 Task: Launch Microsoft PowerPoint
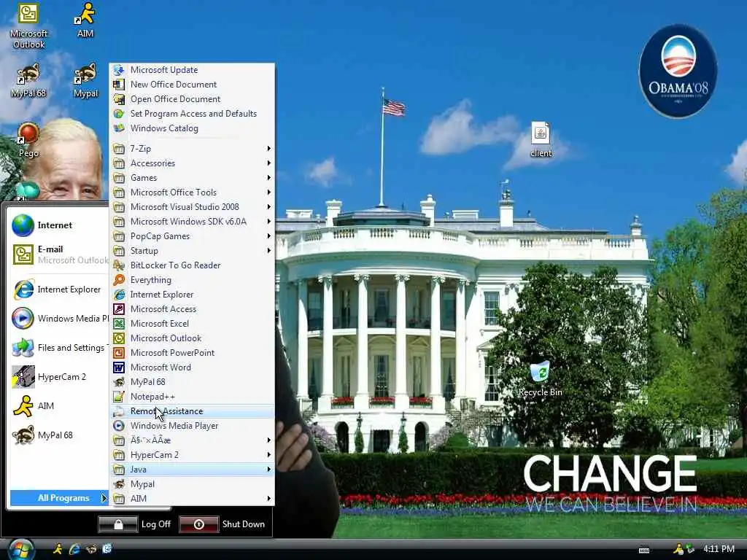point(193,353)
